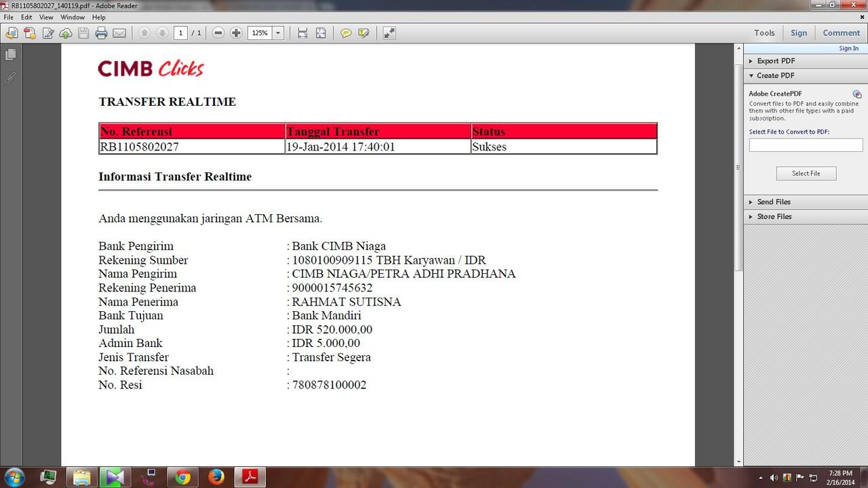Viewport: 868px width, 488px height.
Task: Open the Edit menu
Action: point(26,17)
